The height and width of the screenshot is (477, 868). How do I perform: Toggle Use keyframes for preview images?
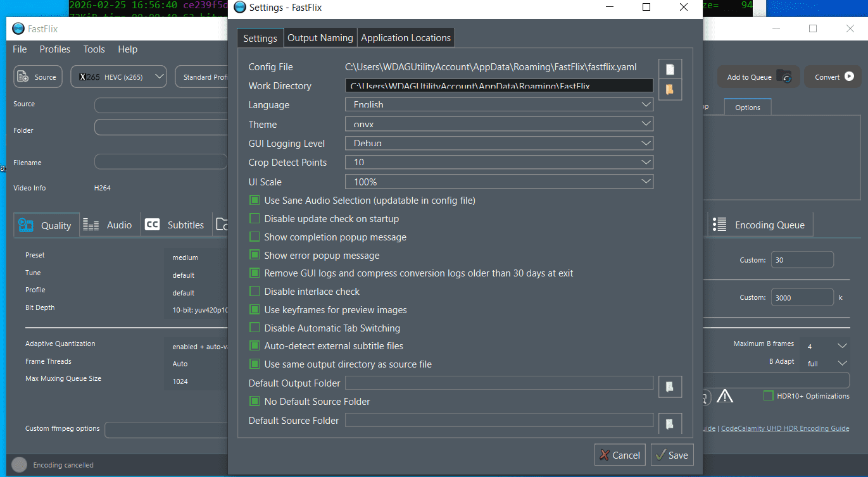pyautogui.click(x=255, y=310)
